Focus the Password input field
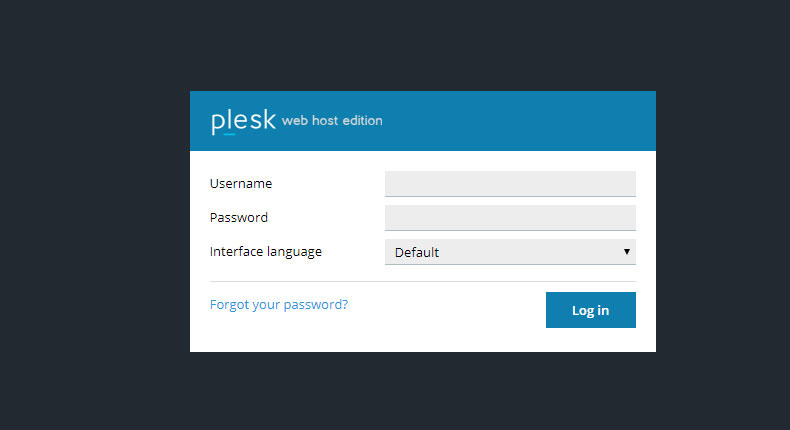This screenshot has width=790, height=430. tap(510, 218)
